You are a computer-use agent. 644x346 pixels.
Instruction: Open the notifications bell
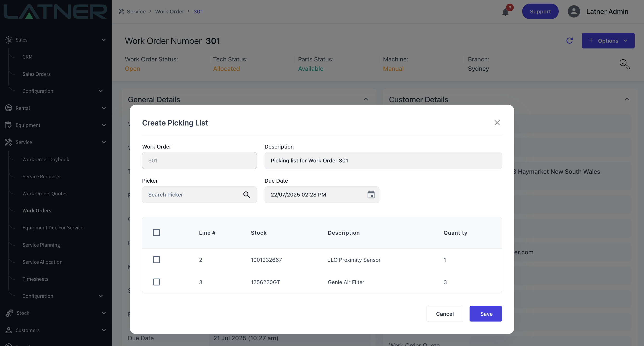[x=505, y=12]
